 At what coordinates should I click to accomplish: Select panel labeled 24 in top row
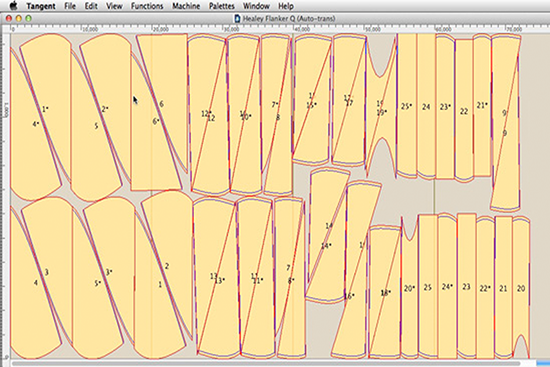point(426,107)
